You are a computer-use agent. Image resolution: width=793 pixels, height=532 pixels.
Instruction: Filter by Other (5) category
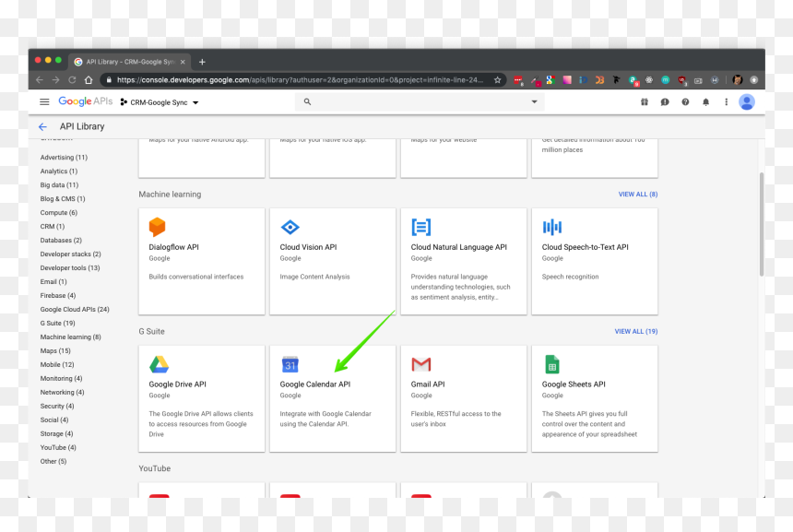pyautogui.click(x=53, y=461)
